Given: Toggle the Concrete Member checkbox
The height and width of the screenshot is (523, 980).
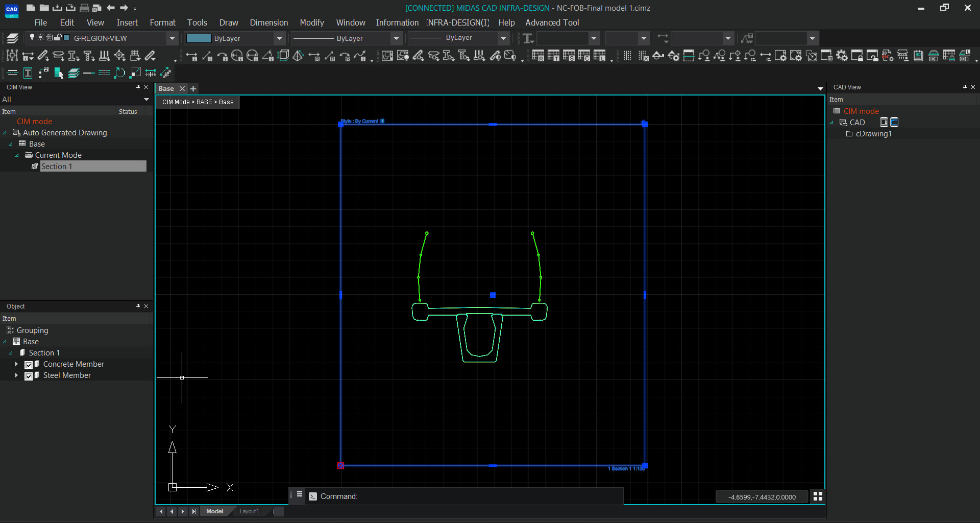Looking at the screenshot, I should (x=29, y=365).
